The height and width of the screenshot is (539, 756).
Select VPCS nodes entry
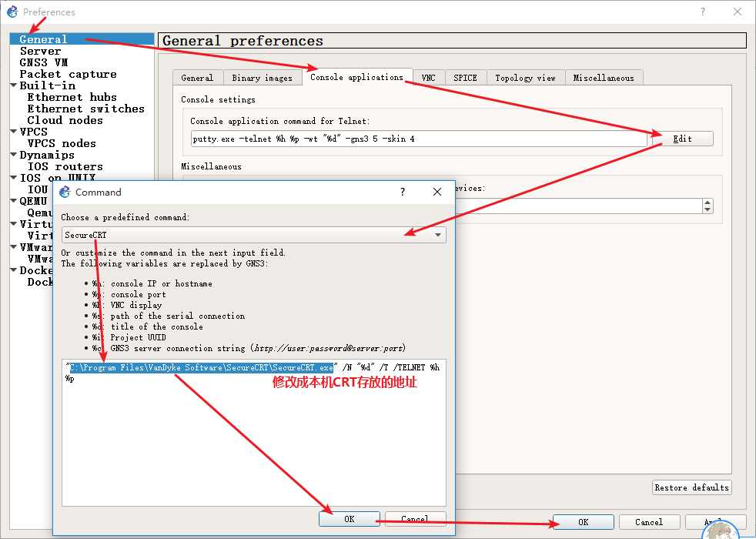[x=62, y=143]
